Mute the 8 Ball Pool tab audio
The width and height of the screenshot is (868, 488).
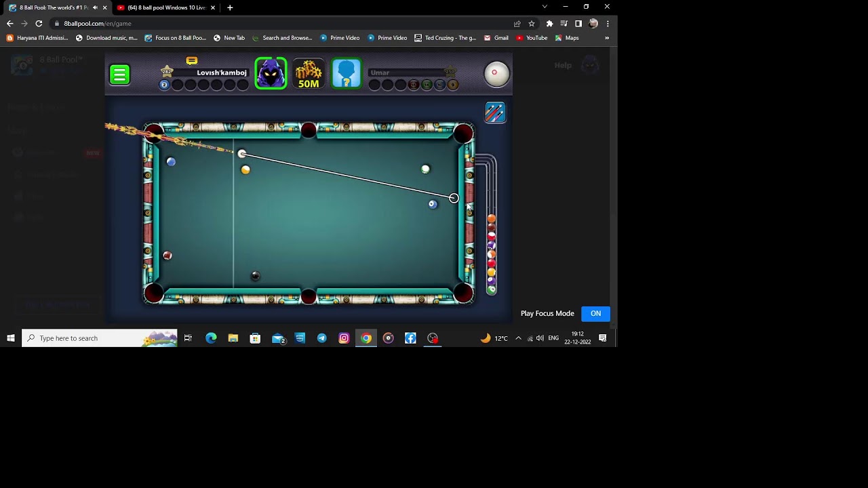pos(95,7)
